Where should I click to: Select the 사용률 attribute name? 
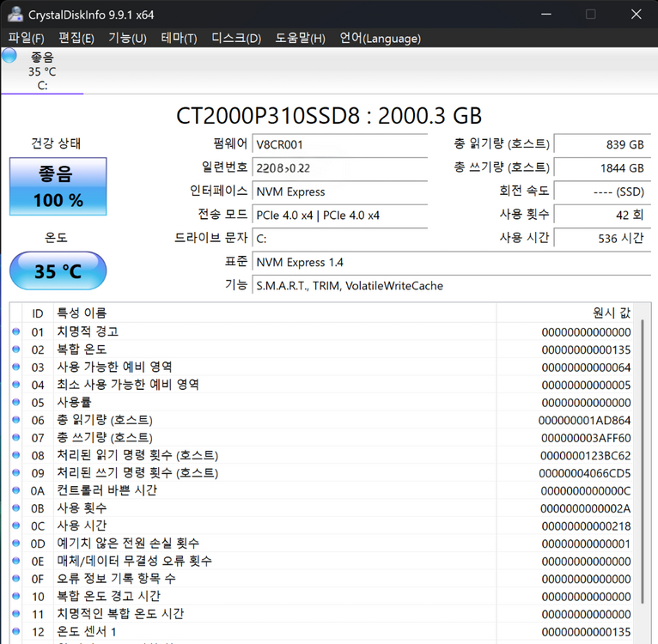[x=74, y=402]
